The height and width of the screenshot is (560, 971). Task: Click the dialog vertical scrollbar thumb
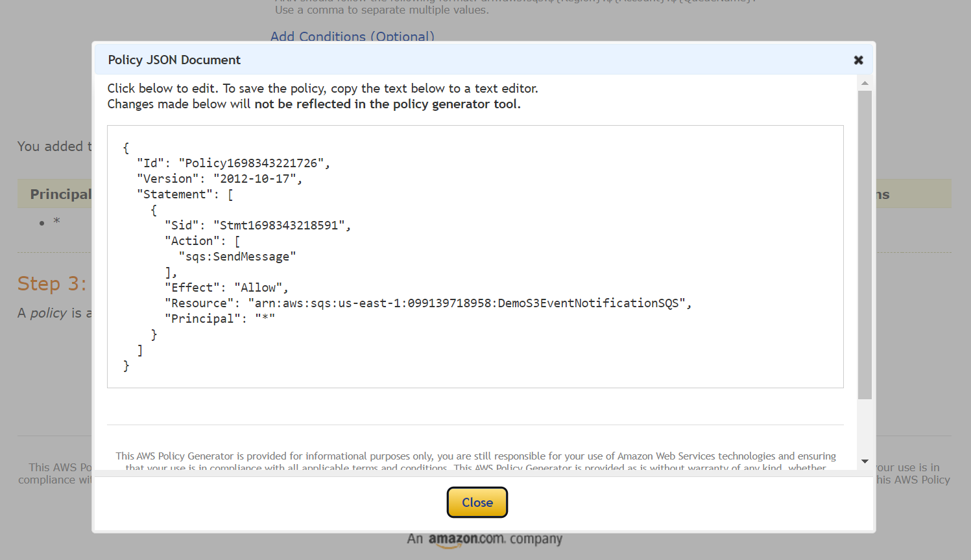(x=865, y=245)
